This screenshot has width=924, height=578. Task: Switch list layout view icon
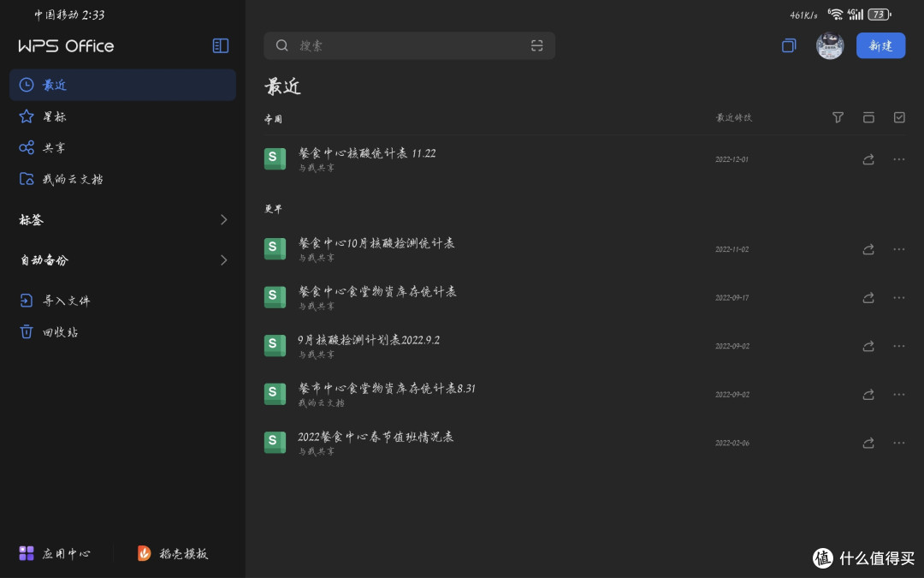point(868,117)
